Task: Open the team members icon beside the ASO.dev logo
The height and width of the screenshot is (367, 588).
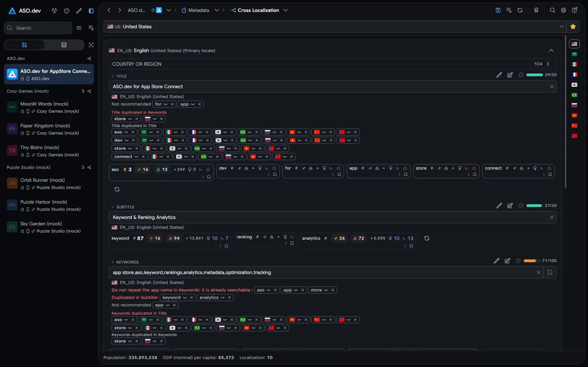Action: tap(54, 11)
